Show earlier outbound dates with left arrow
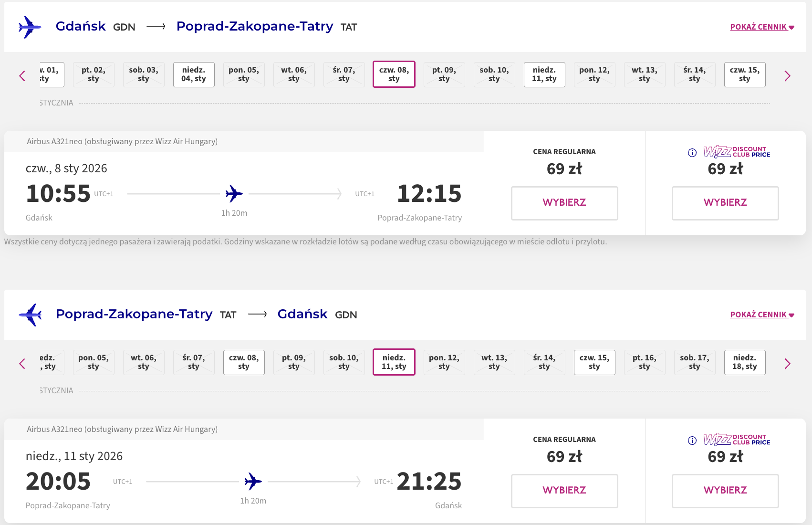This screenshot has width=812, height=525. (x=22, y=76)
